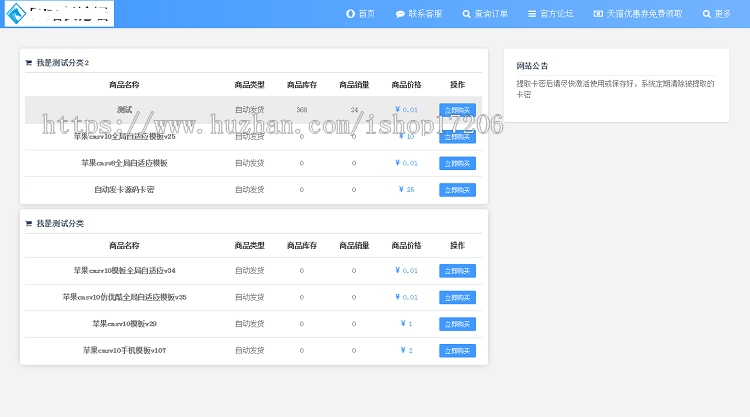Screen dimensions: 750x417
Task: Click the 天猫优惠券 coupon icon
Action: 598,14
